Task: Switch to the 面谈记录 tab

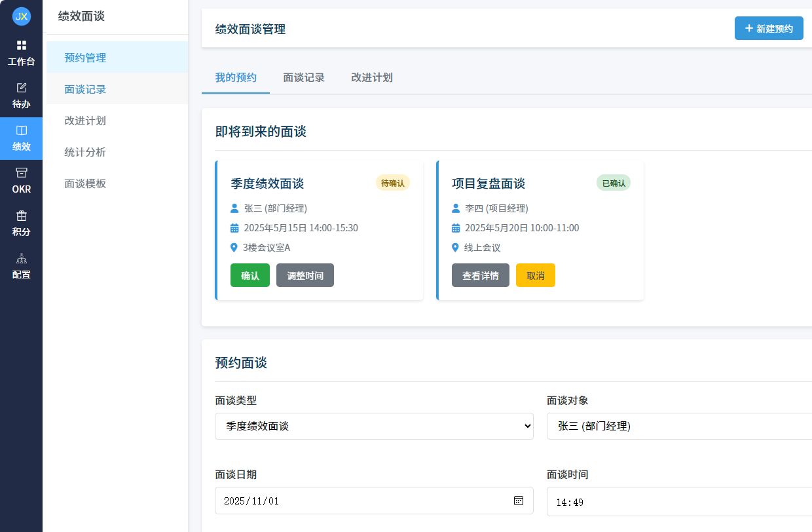Action: [x=304, y=77]
